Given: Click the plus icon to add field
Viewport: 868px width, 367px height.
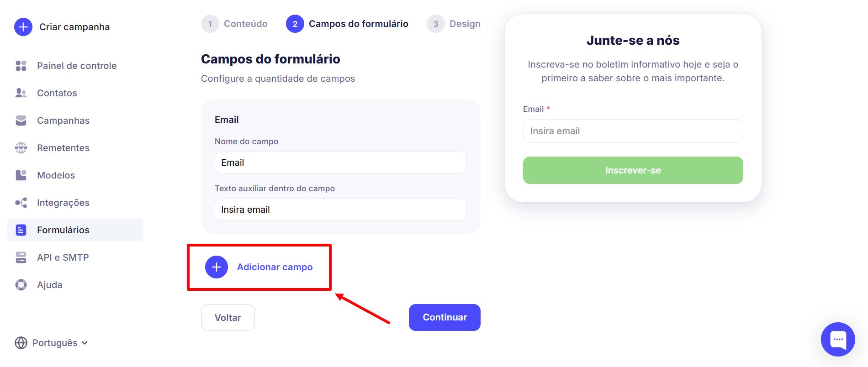Looking at the screenshot, I should (x=217, y=267).
